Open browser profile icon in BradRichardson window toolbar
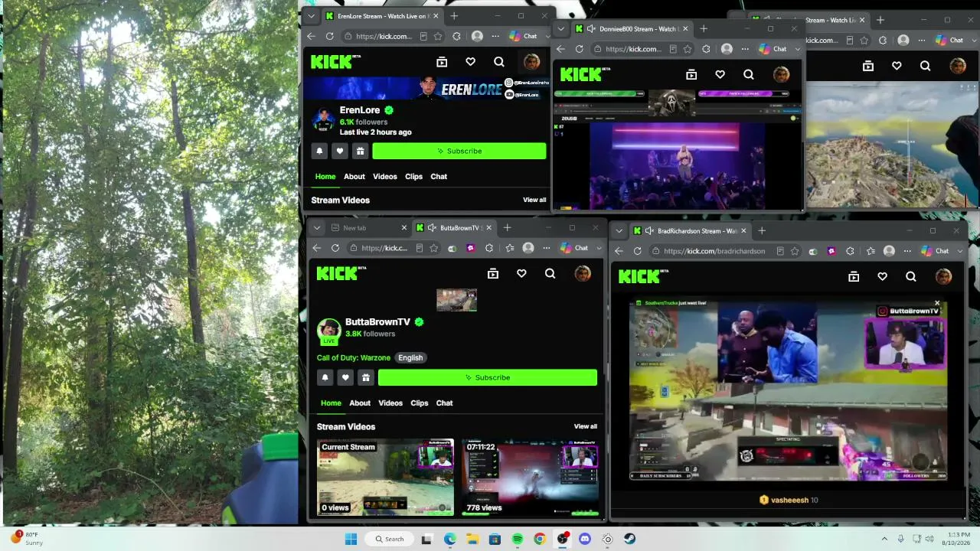The image size is (980, 551). tap(889, 251)
